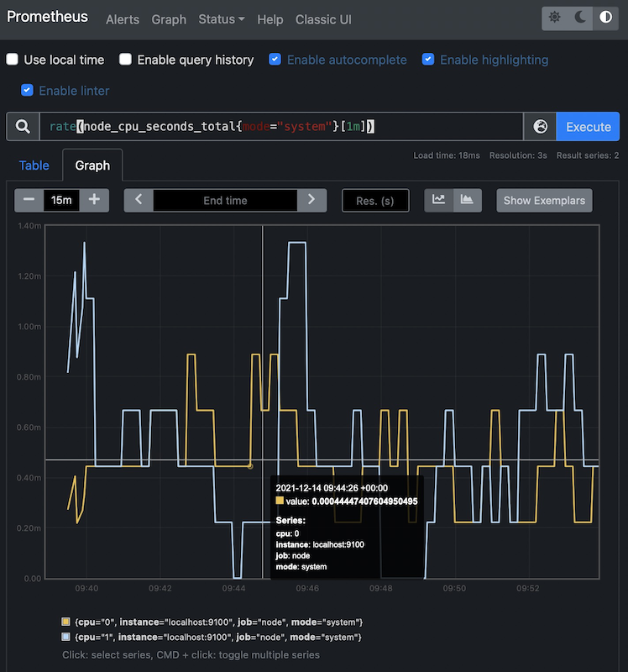Focus the 15m range input

click(x=61, y=200)
